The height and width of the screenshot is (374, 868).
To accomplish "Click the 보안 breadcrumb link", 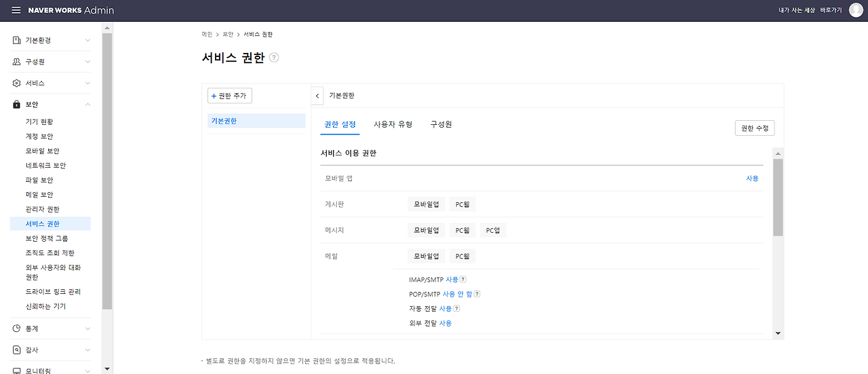I will point(228,34).
